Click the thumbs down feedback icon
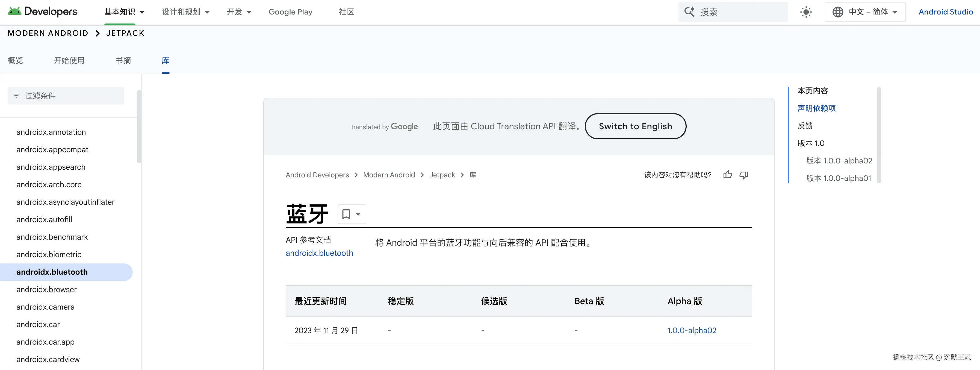Viewport: 980px width, 370px height. 744,175
